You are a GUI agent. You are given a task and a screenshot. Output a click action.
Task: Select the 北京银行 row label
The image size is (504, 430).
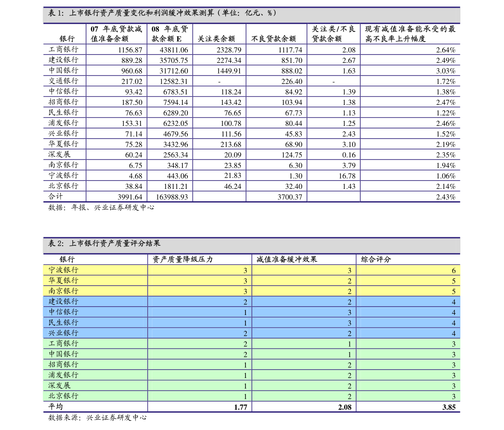(63, 396)
